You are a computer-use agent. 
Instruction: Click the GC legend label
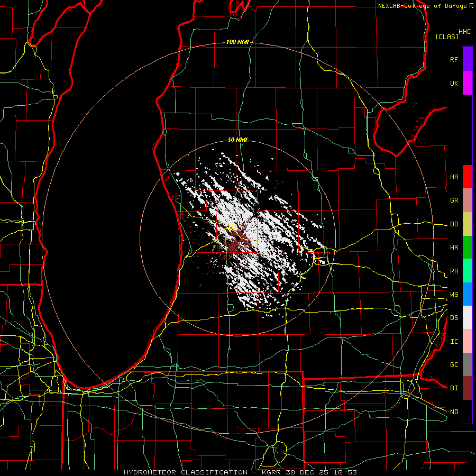454,365
